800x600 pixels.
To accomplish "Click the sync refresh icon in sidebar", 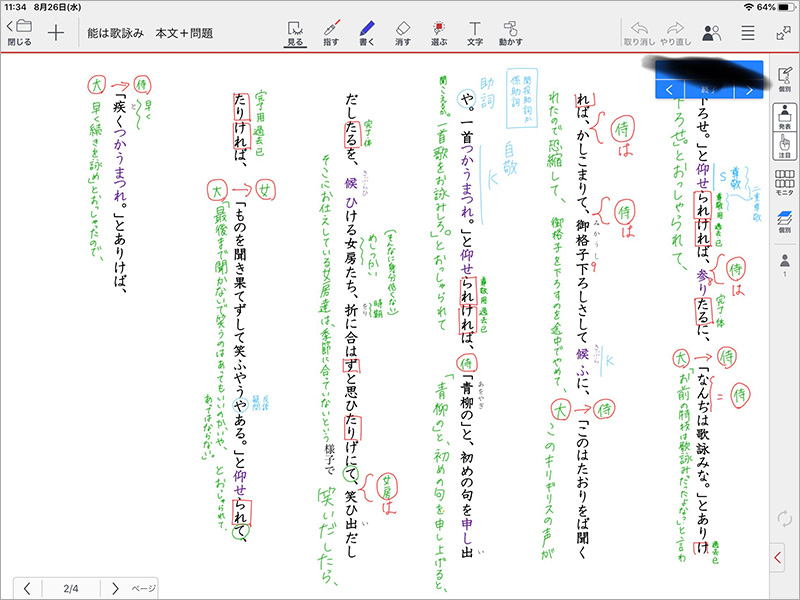I will coord(785,519).
